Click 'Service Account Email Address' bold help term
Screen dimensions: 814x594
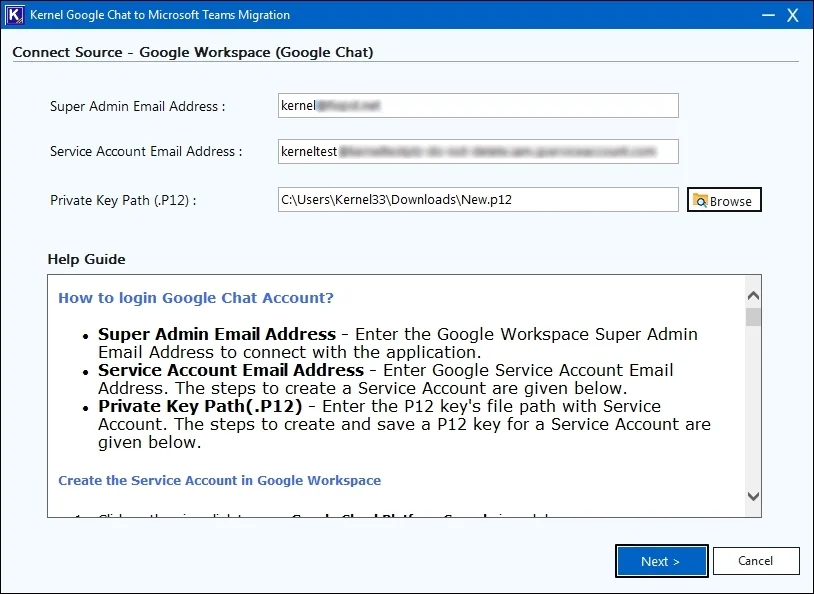coord(231,370)
